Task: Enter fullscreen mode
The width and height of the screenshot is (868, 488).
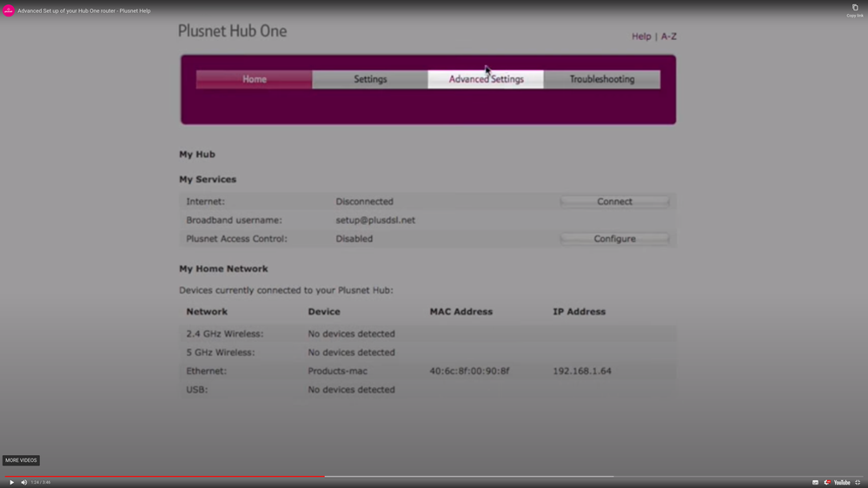Action: point(858,482)
